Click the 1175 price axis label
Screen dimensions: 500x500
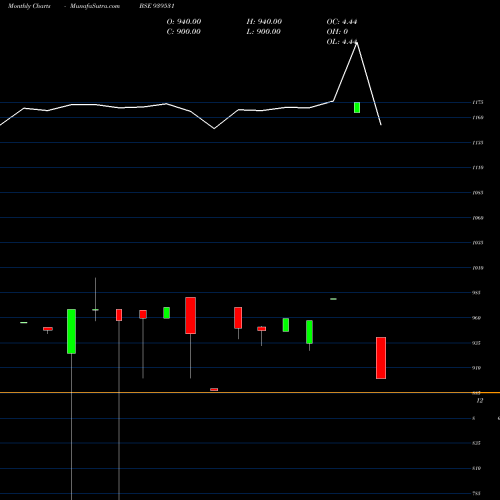478,102
